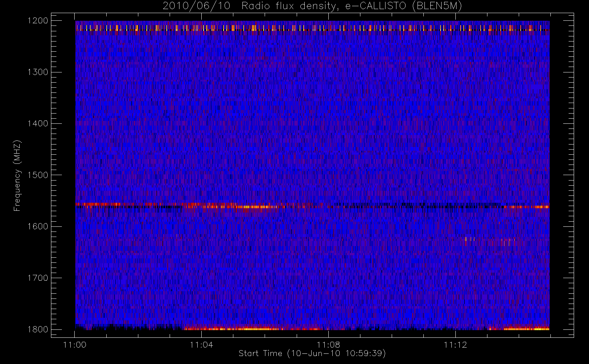Screen dimensions: 589x364
Task: Select the 1800 frequency tick label
Action: (x=38, y=329)
